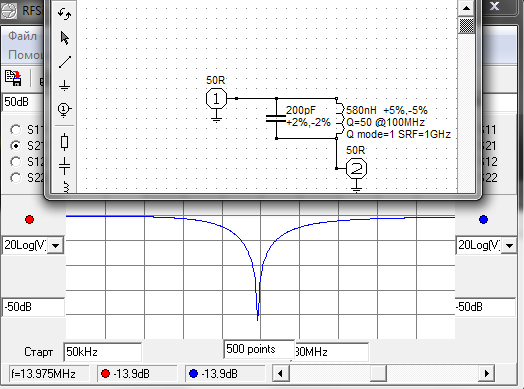Open the right 20Log(V) dropdown

click(x=509, y=246)
